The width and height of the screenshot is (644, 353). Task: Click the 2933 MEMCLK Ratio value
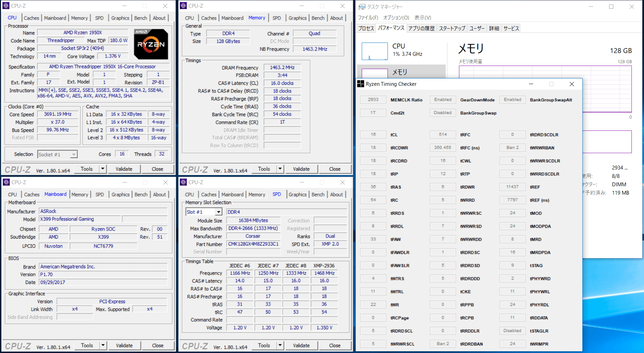pos(373,100)
